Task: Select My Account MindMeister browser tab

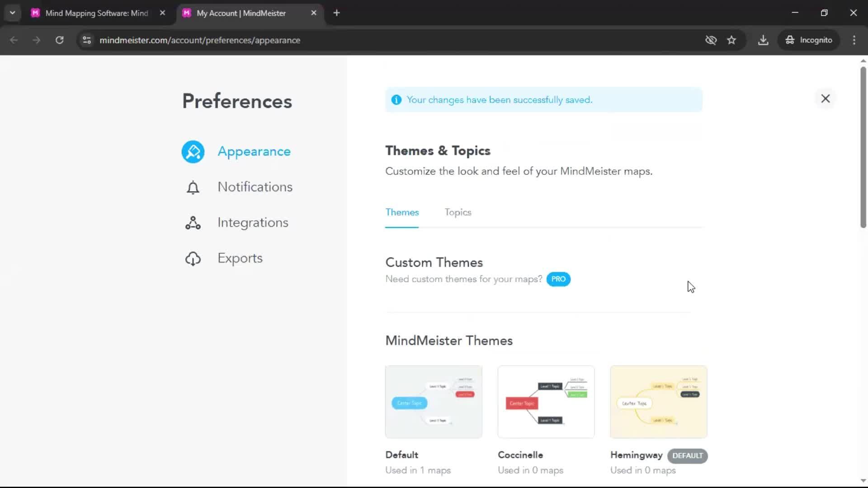Action: (x=241, y=13)
